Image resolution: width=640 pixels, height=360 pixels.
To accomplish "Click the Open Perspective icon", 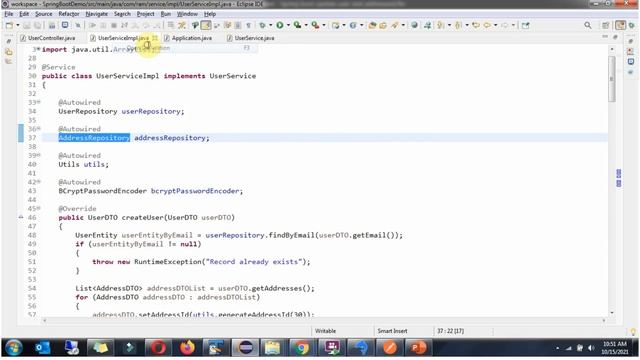I will (606, 25).
